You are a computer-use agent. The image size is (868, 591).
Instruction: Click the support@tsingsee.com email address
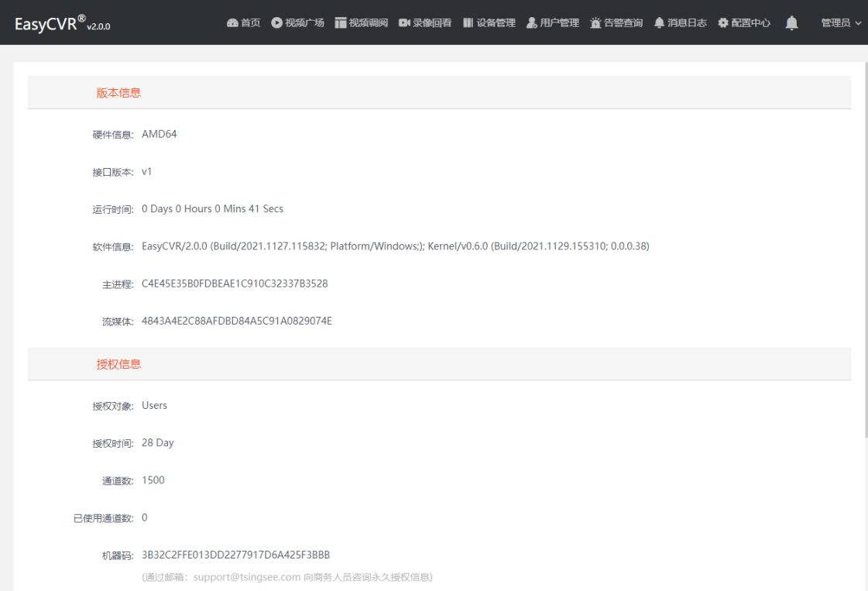click(247, 576)
